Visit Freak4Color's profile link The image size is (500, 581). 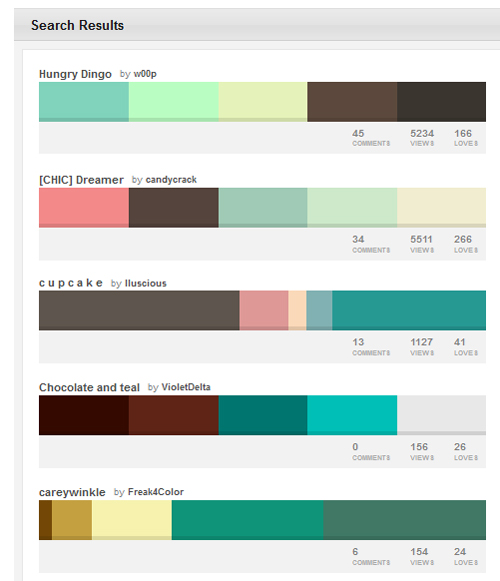156,492
